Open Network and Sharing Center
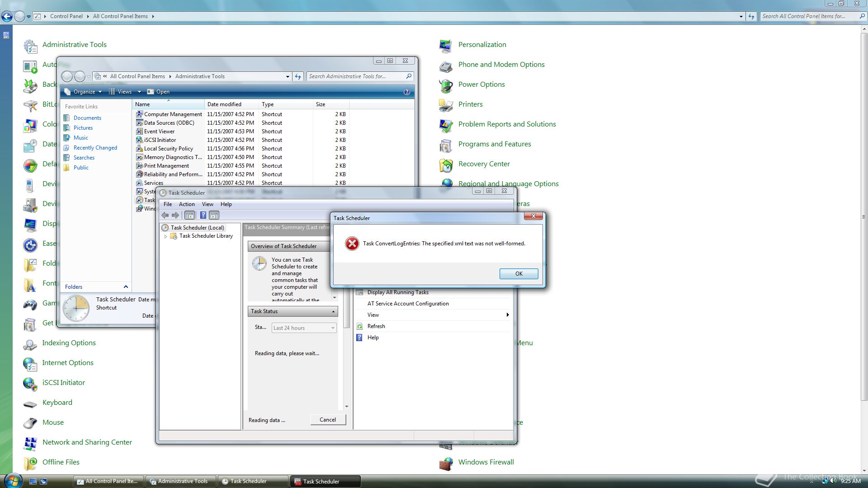868x488 pixels. pos(87,442)
